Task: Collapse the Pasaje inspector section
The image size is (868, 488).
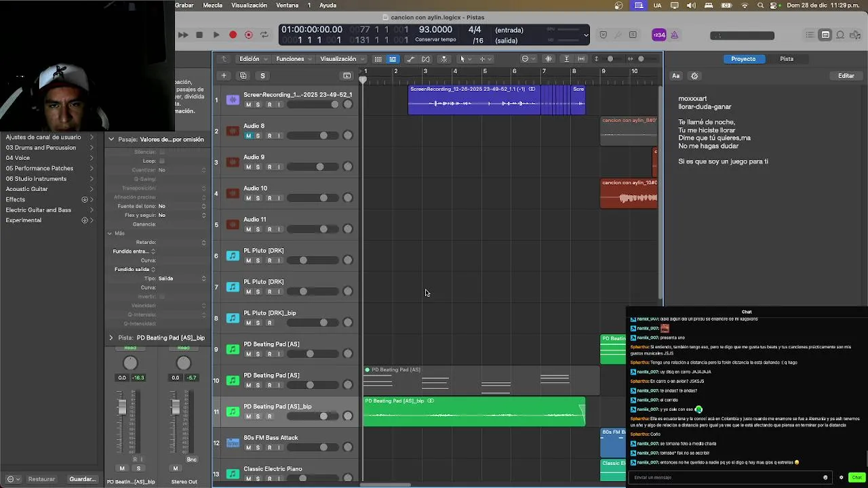Action: [x=111, y=139]
